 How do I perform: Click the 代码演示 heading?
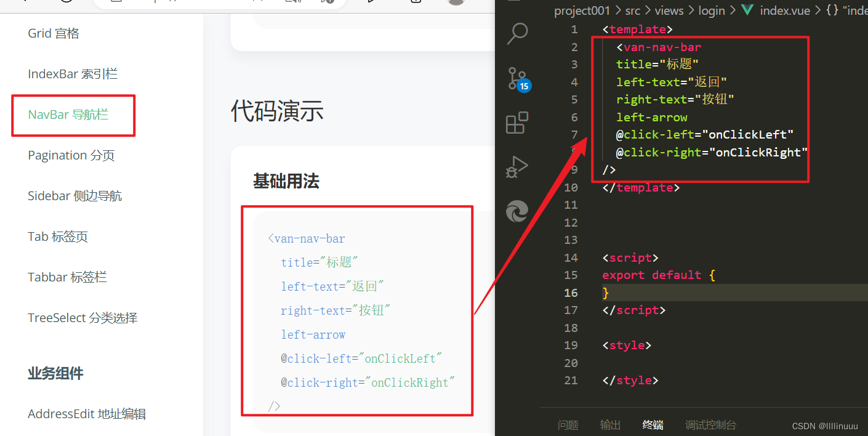(x=277, y=111)
